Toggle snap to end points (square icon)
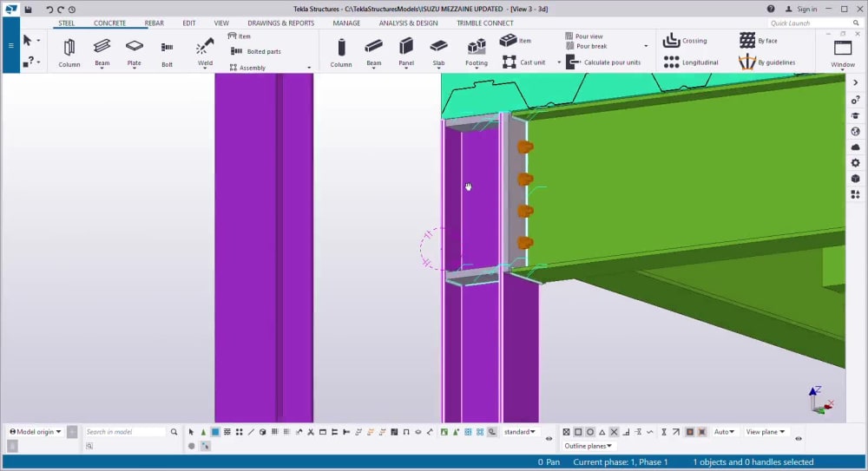868x471 pixels. click(578, 432)
